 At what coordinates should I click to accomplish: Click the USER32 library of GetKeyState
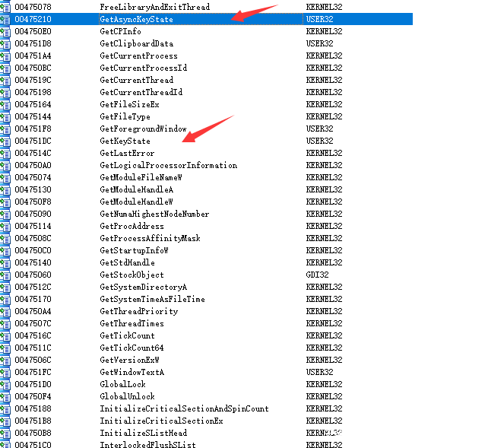[x=319, y=141]
